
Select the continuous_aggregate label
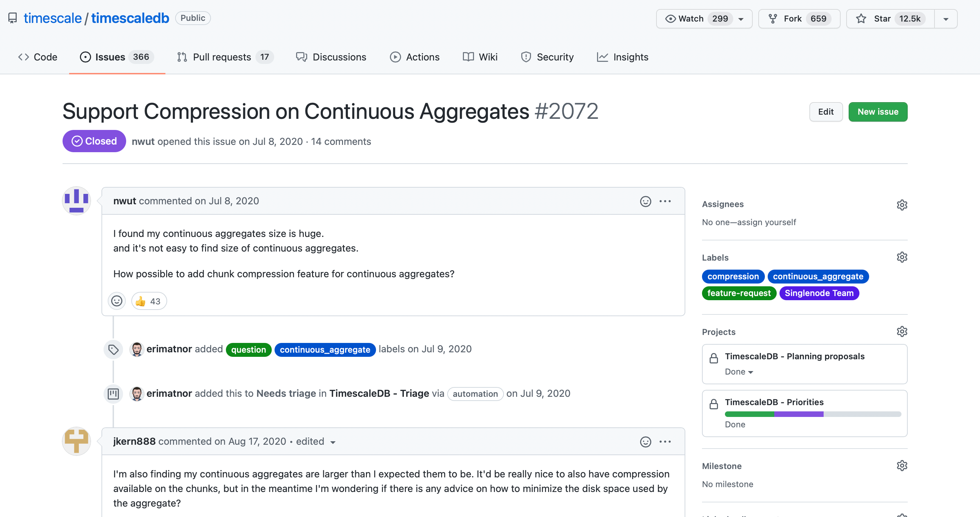coord(817,276)
